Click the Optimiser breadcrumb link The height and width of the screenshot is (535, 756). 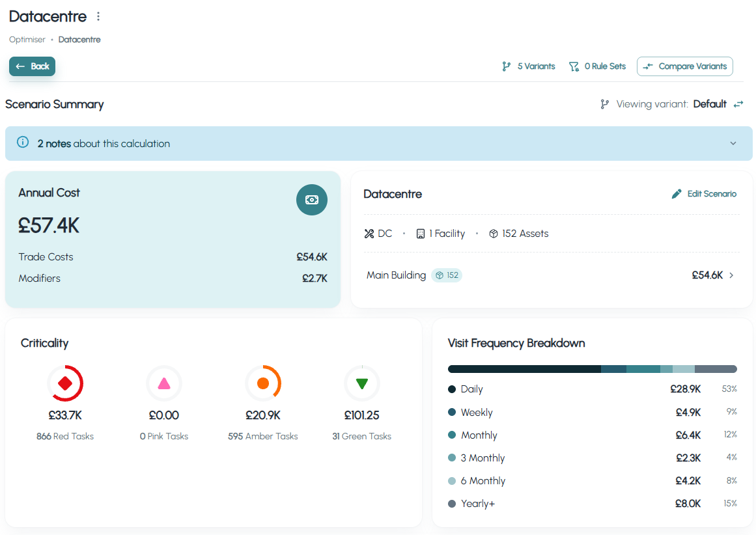tap(27, 40)
